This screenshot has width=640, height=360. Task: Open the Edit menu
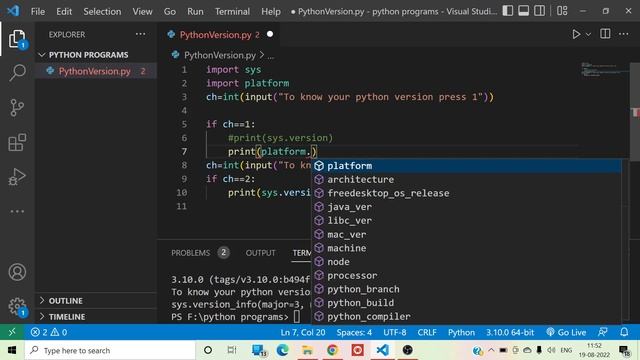[x=64, y=11]
